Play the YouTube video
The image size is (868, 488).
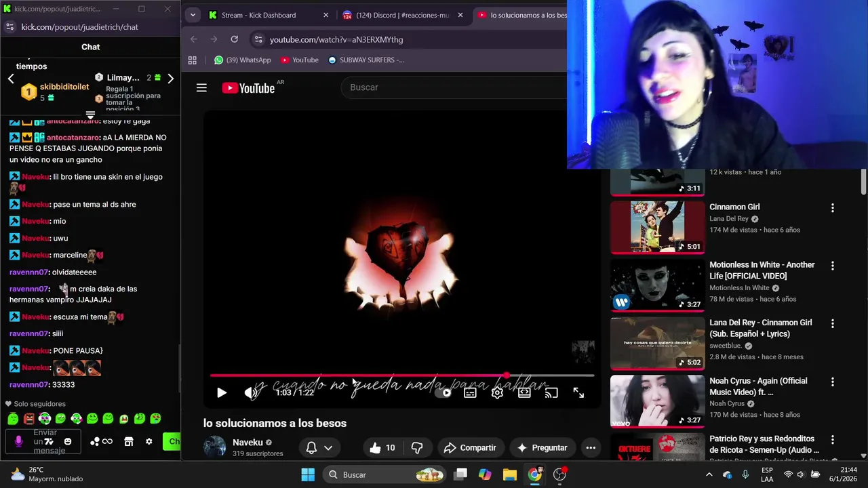(221, 392)
